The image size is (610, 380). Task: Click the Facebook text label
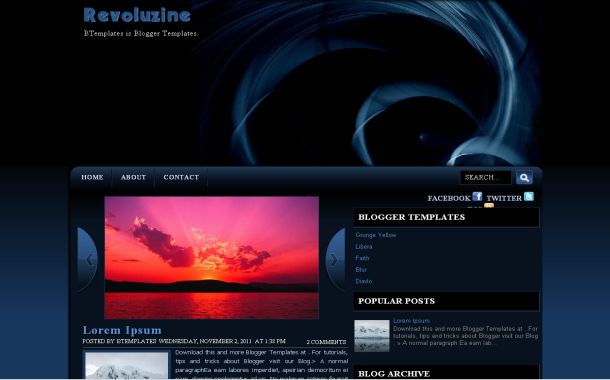click(x=449, y=198)
